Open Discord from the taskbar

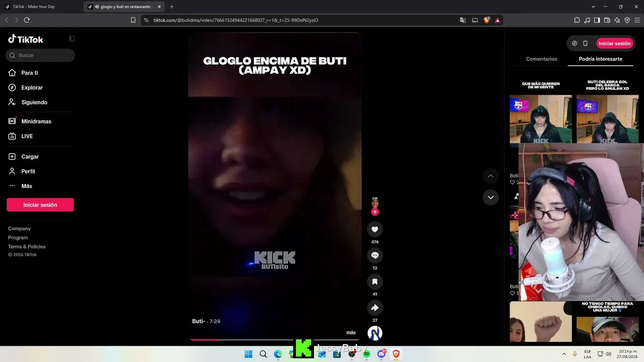[x=381, y=354]
